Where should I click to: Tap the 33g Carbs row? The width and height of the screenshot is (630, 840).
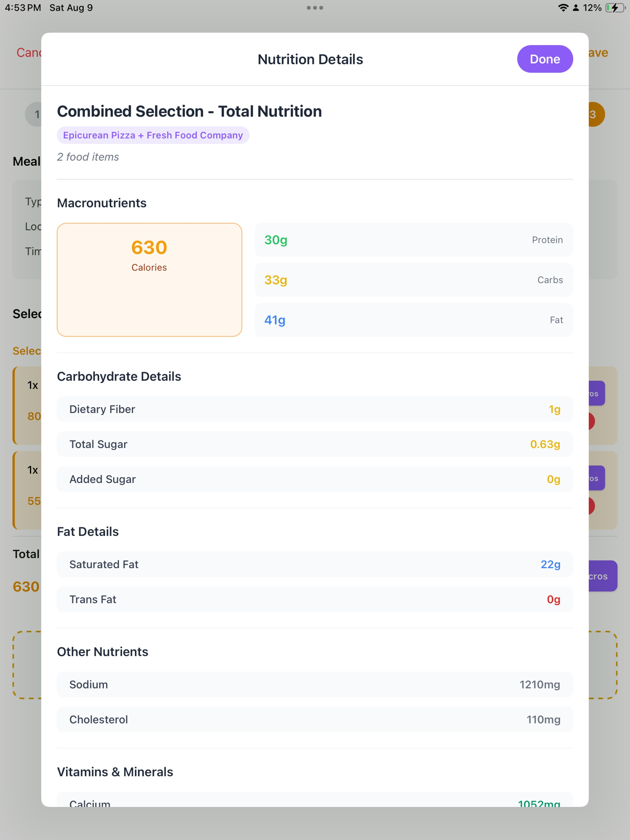point(413,280)
